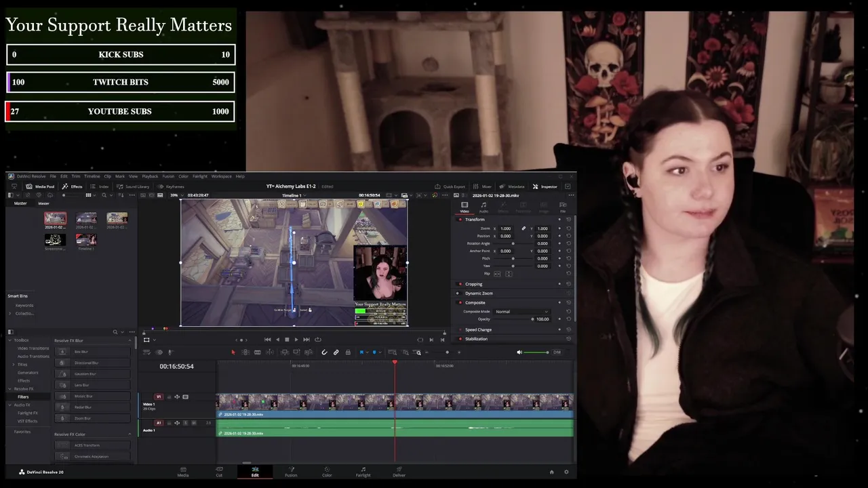Image resolution: width=868 pixels, height=488 pixels.
Task: Toggle timeline snapping magnet
Action: tap(324, 352)
